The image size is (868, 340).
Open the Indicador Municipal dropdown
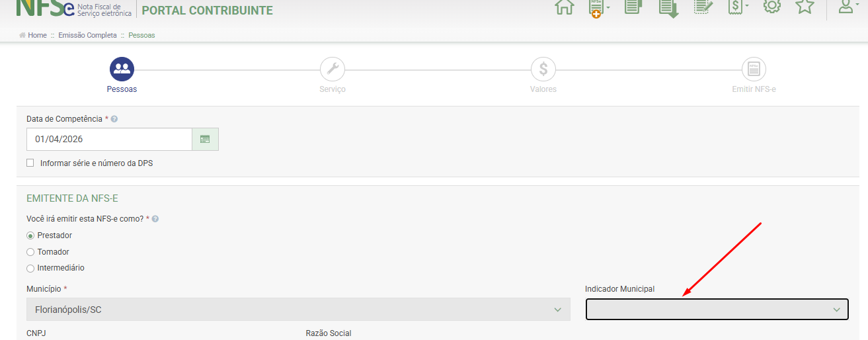[717, 310]
